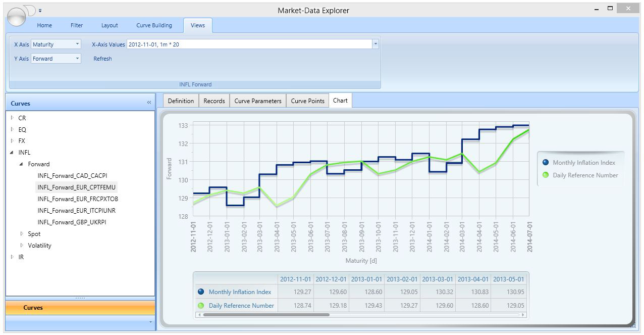Click the Volatility tree item label
This screenshot has width=644, height=335.
point(39,246)
